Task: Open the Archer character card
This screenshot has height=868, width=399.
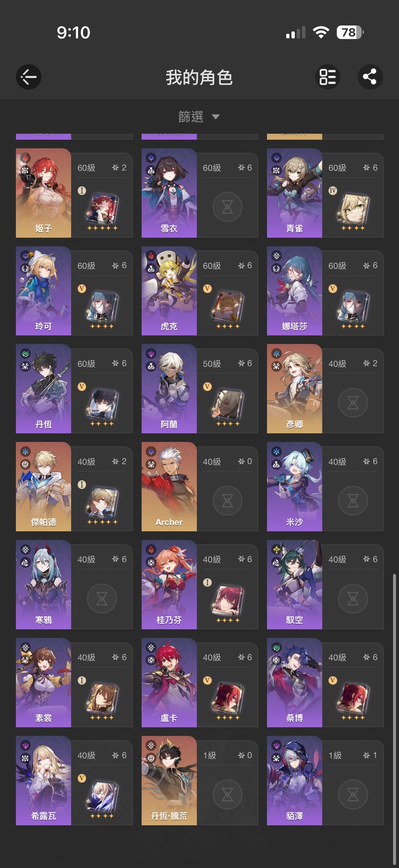Action: 199,487
